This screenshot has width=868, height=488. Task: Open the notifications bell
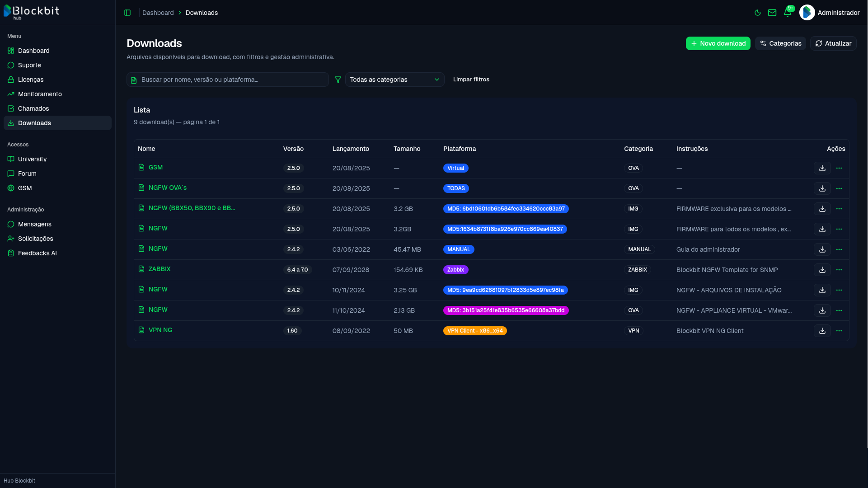point(788,13)
